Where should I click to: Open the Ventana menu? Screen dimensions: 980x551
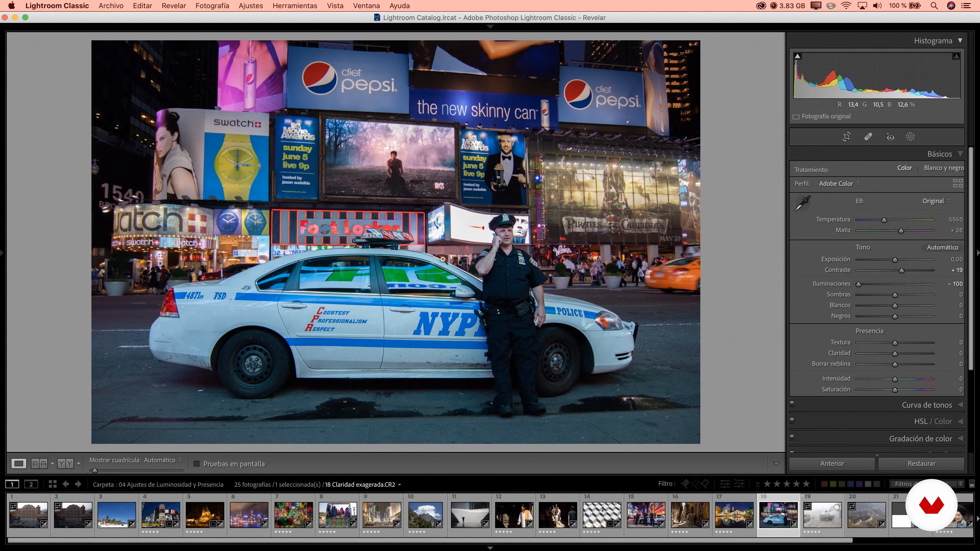coord(366,6)
